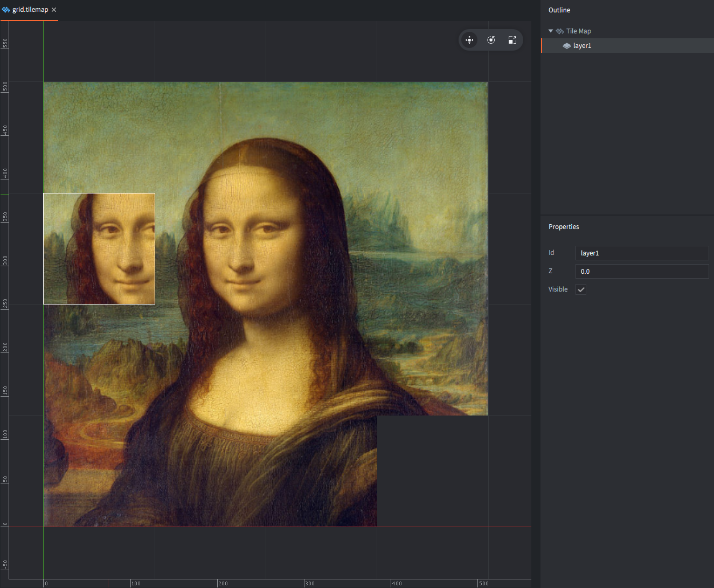Click the highlighted face tile on the canvas

pyautogui.click(x=99, y=248)
